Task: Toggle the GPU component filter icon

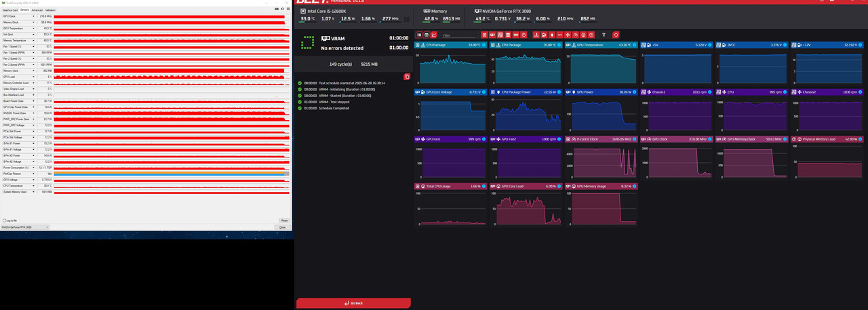Action: [492, 35]
